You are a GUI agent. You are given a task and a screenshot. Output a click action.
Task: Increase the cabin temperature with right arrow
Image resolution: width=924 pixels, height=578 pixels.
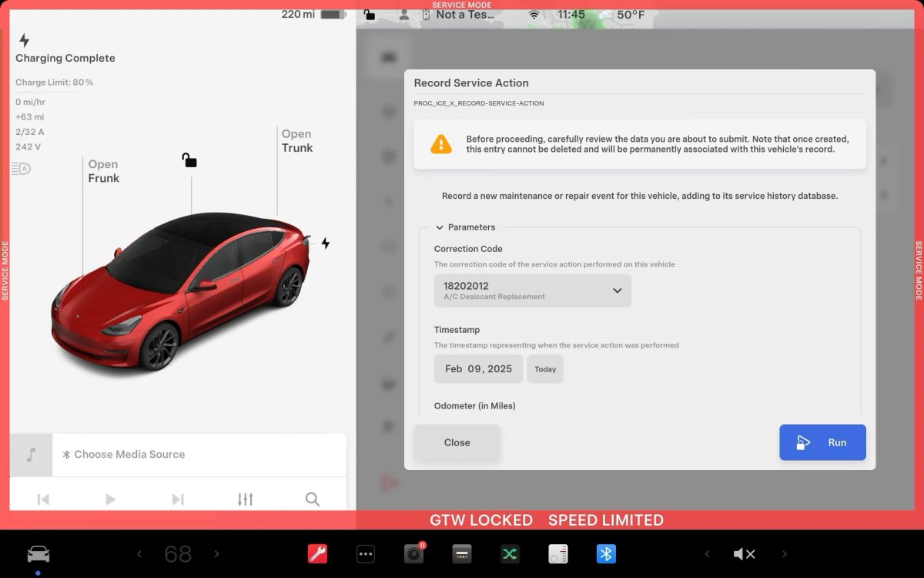coord(216,553)
